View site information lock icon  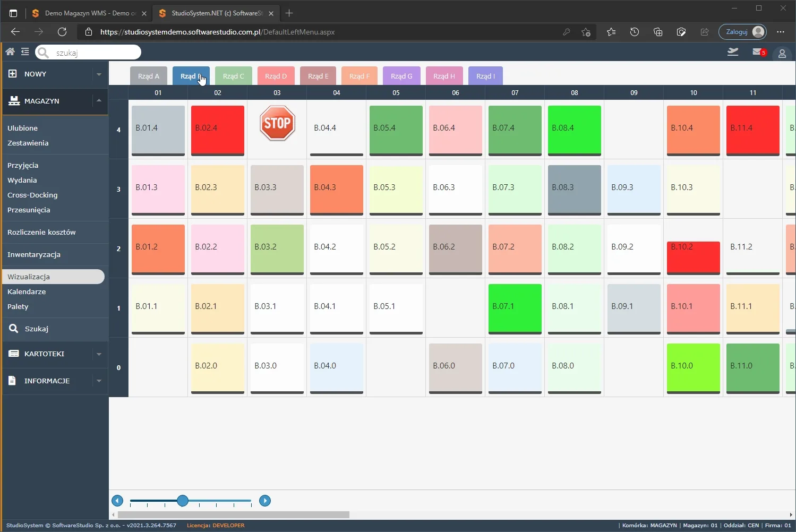[89, 32]
